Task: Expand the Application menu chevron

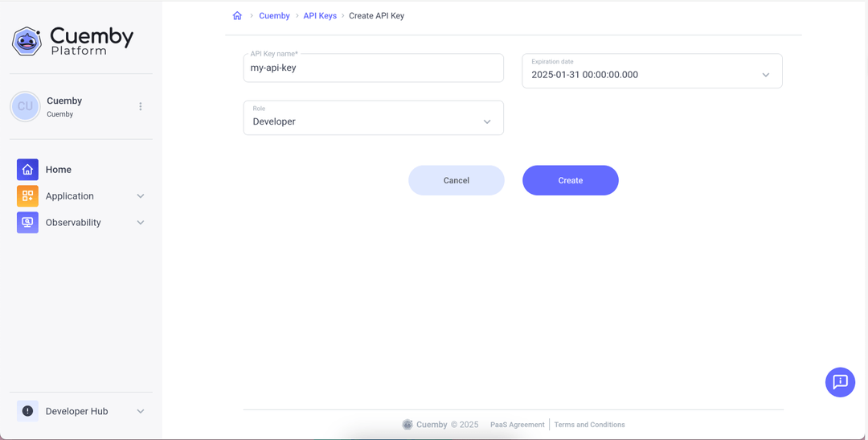Action: click(x=141, y=196)
